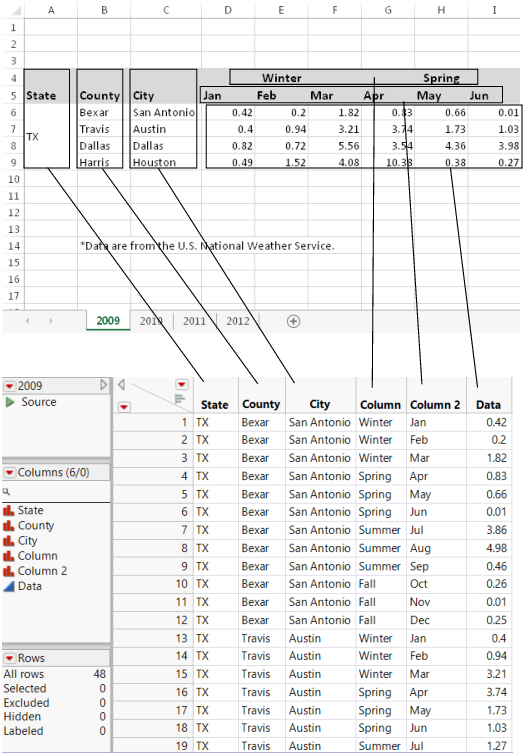The width and height of the screenshot is (524, 755).
Task: Add a new sheet with the plus button
Action: coord(293,321)
